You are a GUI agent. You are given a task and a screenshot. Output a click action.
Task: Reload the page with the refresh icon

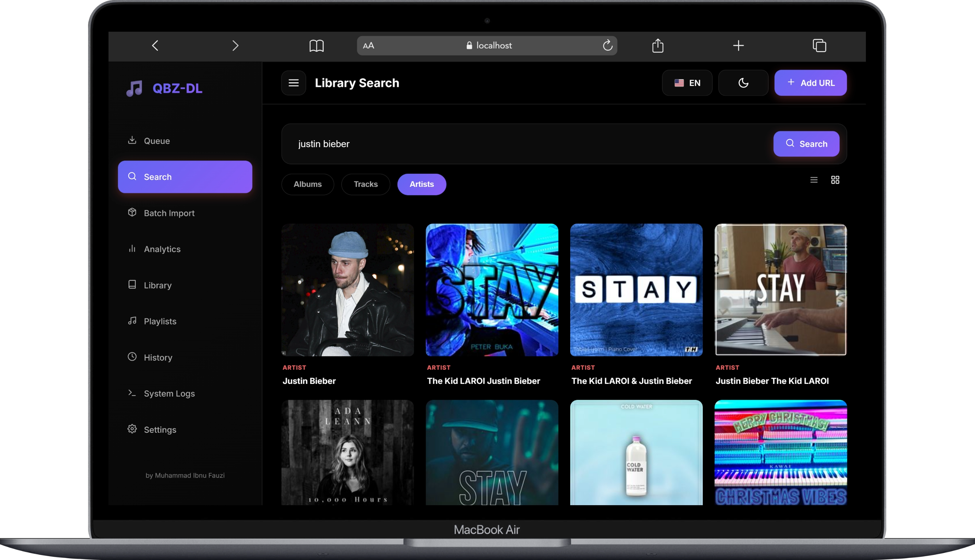click(x=607, y=45)
